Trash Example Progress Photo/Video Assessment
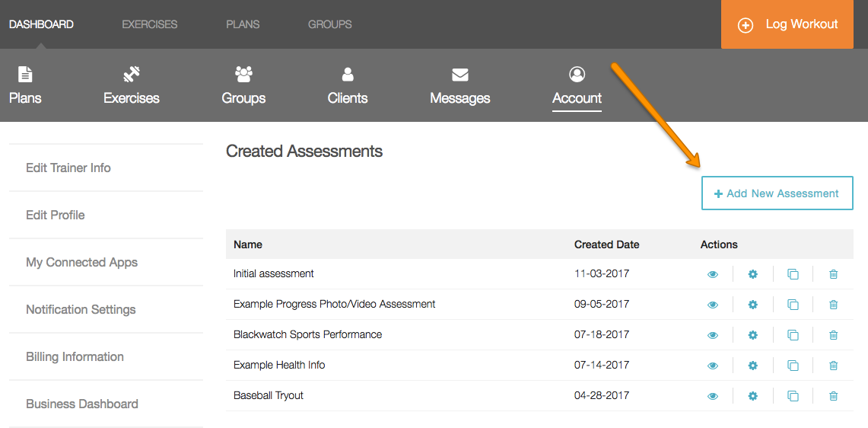The height and width of the screenshot is (428, 868). click(x=833, y=305)
